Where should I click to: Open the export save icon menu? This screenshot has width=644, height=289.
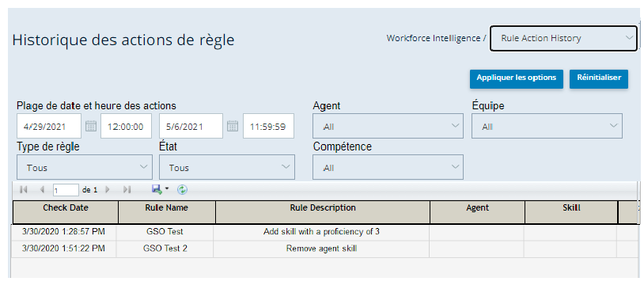[x=160, y=189]
